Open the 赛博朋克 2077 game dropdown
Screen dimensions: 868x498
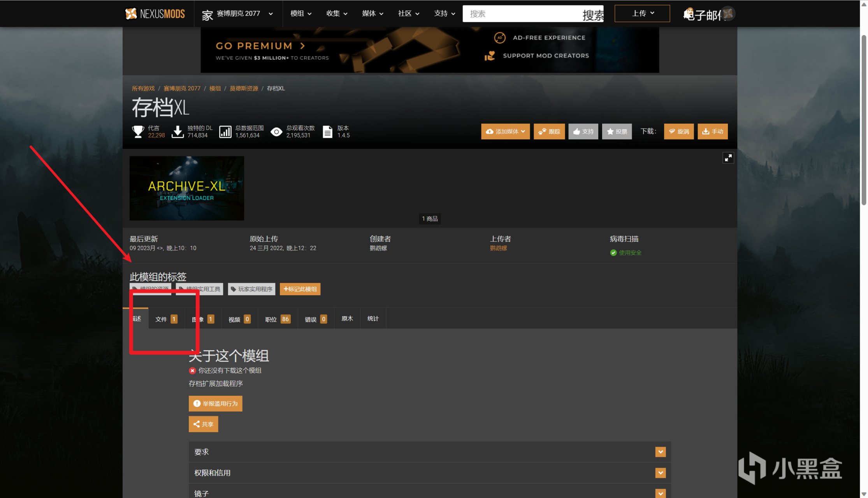click(244, 14)
